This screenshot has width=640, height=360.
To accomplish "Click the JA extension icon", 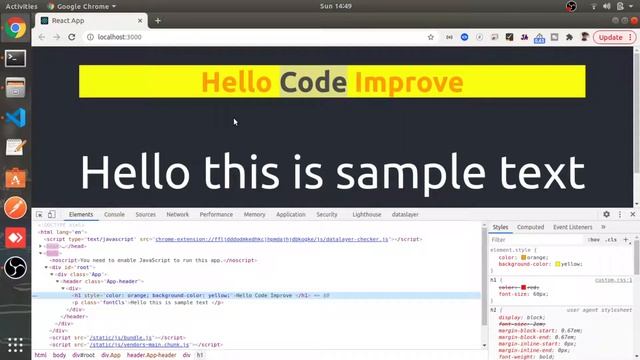I will pos(524,37).
